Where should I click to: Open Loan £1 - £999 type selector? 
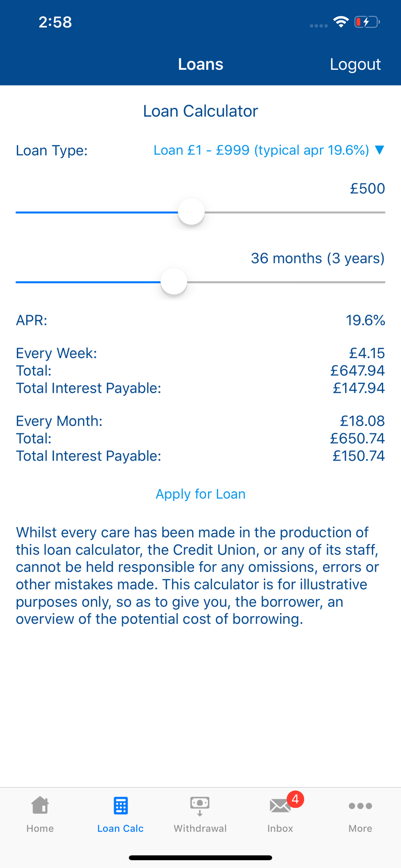[x=261, y=150]
